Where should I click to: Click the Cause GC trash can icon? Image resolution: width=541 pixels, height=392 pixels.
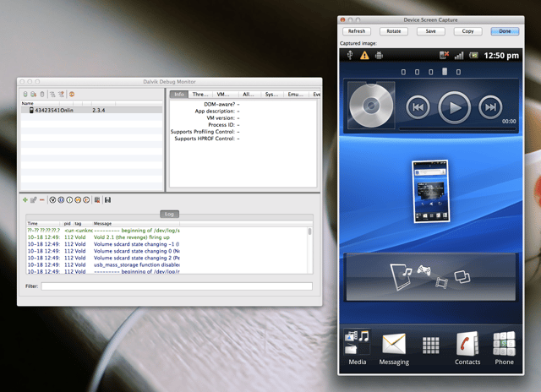tap(42, 94)
